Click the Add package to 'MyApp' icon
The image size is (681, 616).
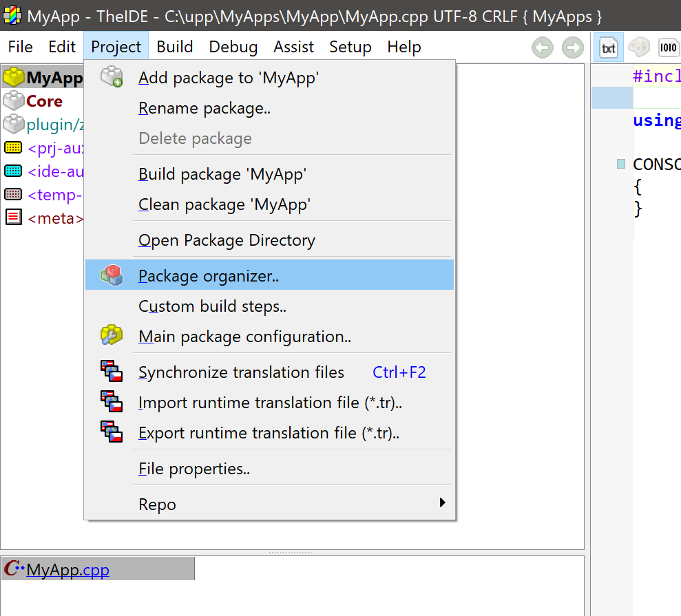(111, 77)
